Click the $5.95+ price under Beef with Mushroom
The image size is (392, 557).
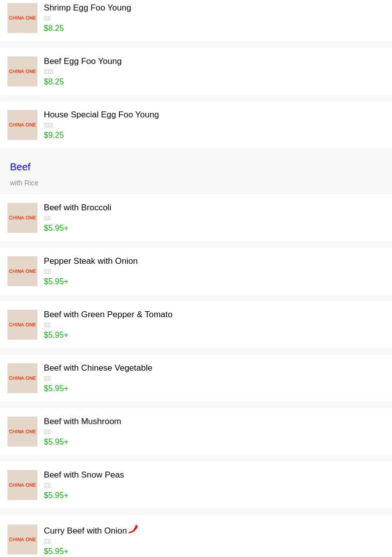coord(56,442)
